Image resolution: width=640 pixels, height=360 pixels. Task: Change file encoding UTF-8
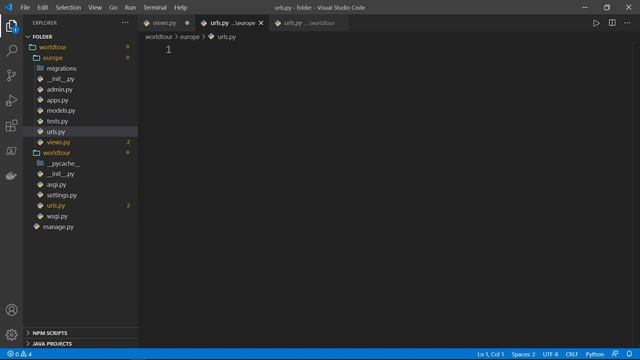pyautogui.click(x=550, y=354)
